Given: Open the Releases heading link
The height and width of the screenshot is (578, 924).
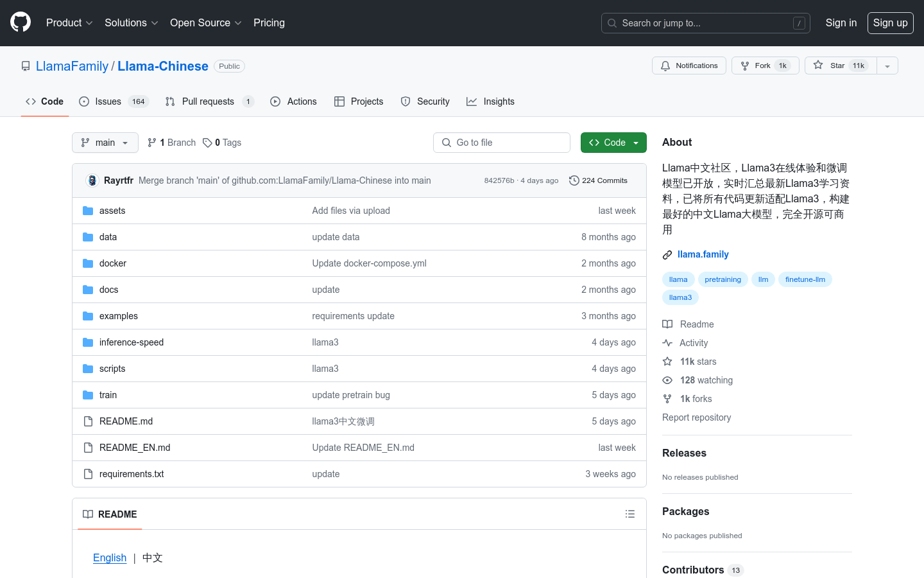Looking at the screenshot, I should (x=684, y=453).
